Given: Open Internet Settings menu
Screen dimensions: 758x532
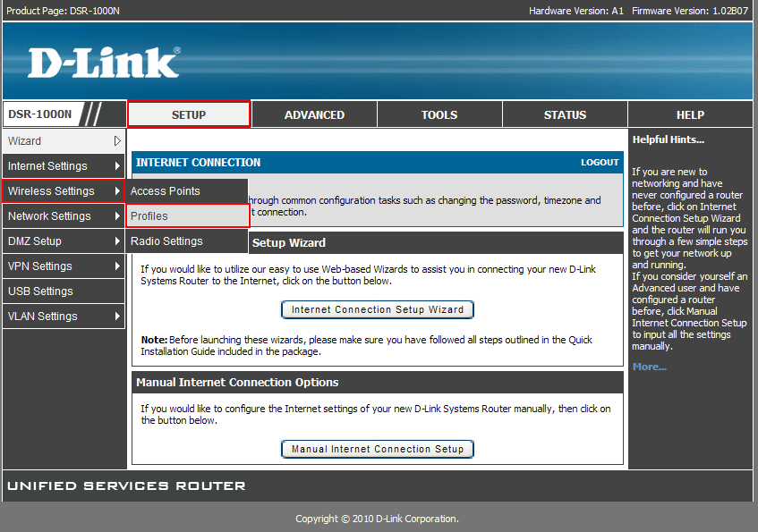Looking at the screenshot, I should tap(64, 166).
